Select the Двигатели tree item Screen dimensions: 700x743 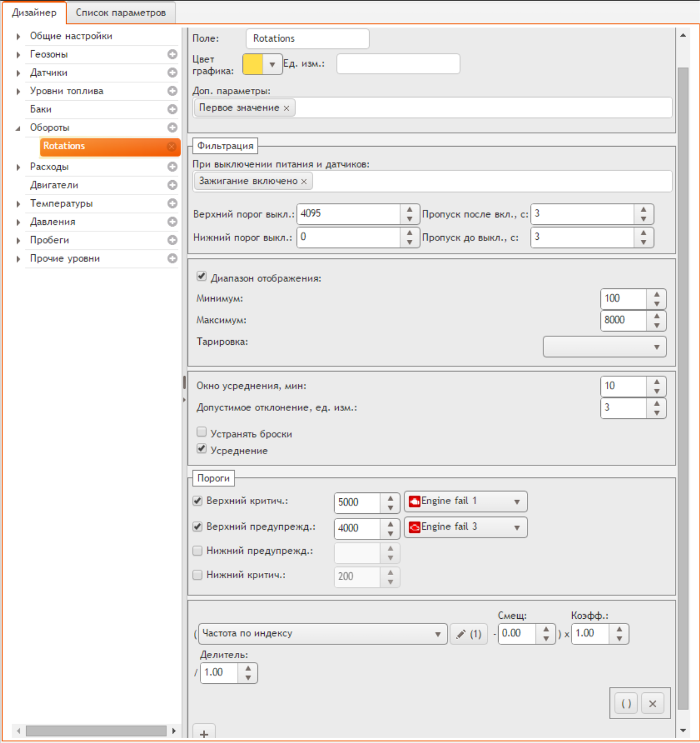(54, 185)
